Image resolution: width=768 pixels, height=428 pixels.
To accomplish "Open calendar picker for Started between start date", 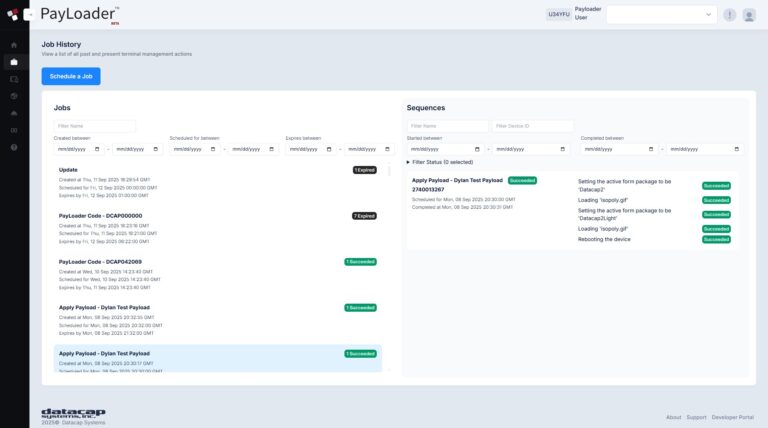I will pyautogui.click(x=477, y=149).
